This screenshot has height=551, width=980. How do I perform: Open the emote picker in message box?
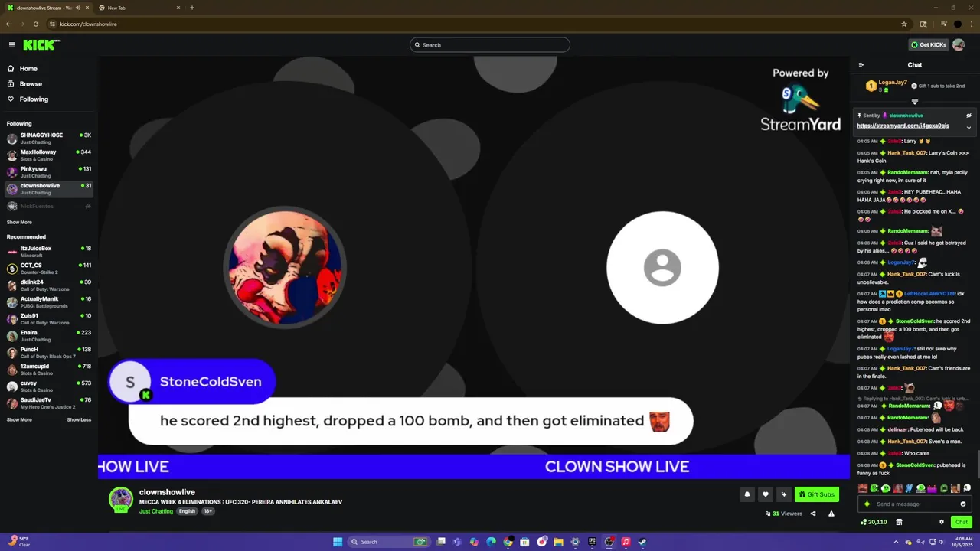(x=963, y=504)
